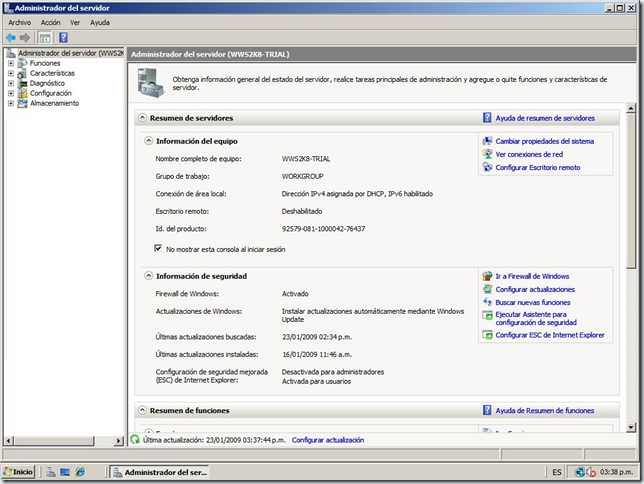Click the Cambiar propiedades del sistema icon

click(487, 141)
